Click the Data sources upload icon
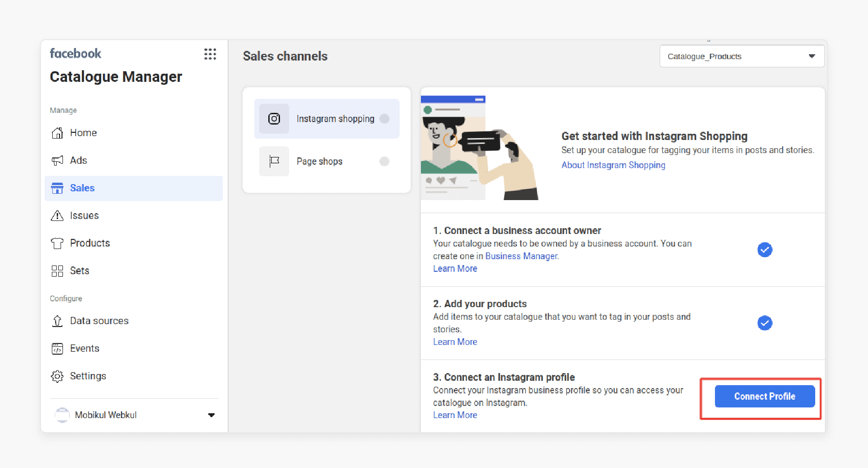 [x=57, y=321]
